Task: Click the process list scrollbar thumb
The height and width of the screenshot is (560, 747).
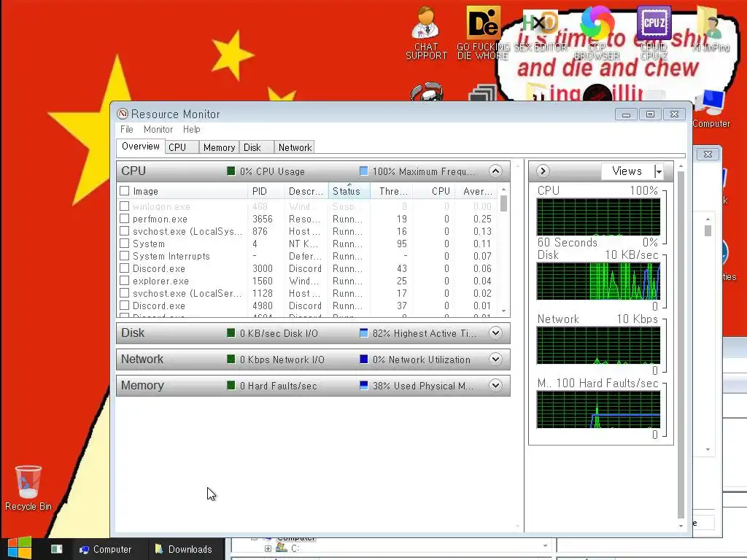Action: (503, 203)
